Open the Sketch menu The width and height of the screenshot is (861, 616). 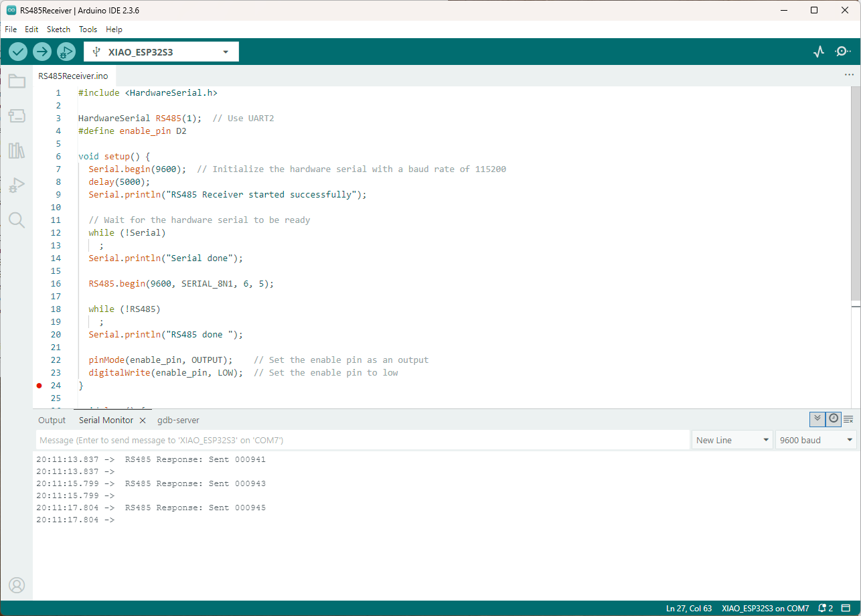[x=58, y=29]
